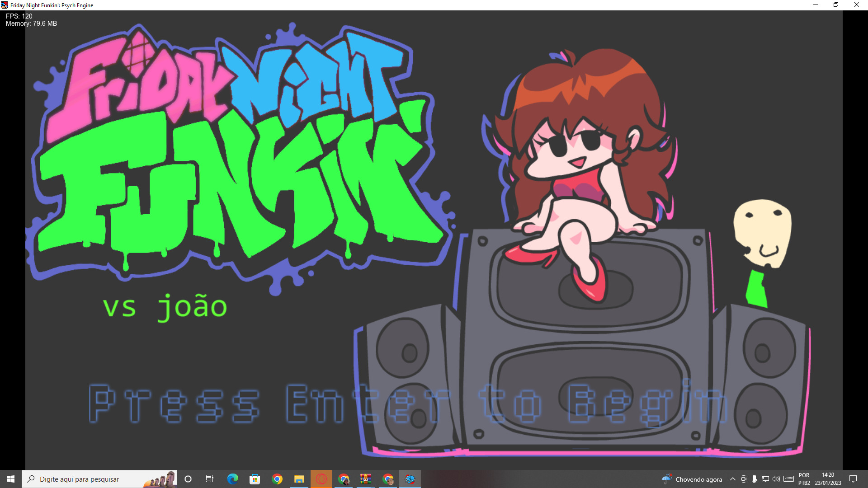The height and width of the screenshot is (488, 868).
Task: Restore down the Psych Engine window
Action: [836, 5]
